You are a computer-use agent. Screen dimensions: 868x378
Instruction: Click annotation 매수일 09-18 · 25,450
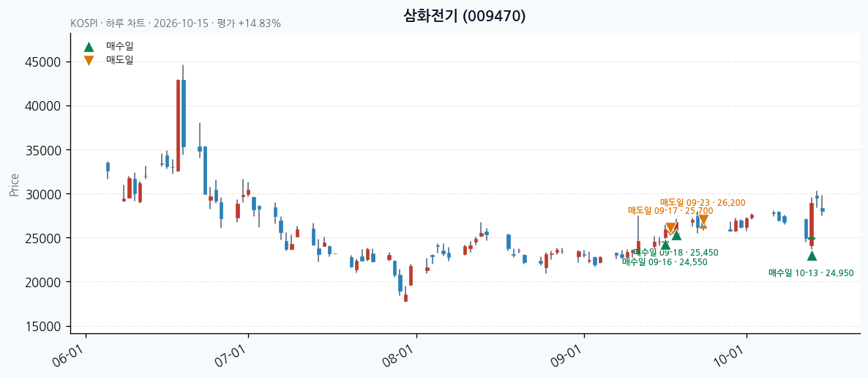tap(676, 253)
